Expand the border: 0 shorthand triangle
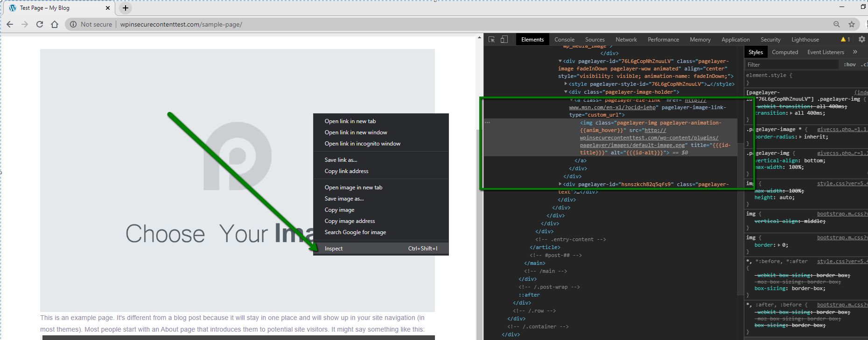This screenshot has height=340, width=868. click(779, 245)
